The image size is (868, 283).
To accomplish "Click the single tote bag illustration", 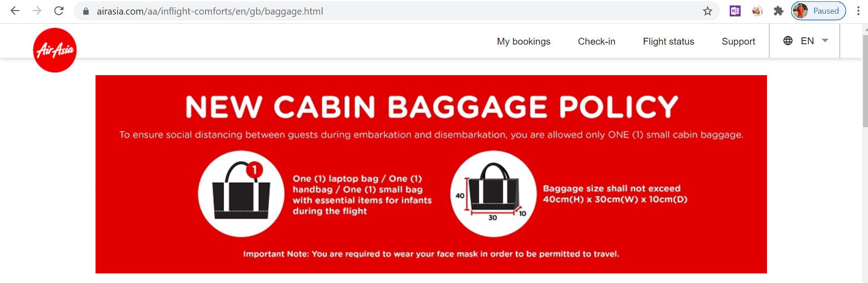I will point(241,194).
